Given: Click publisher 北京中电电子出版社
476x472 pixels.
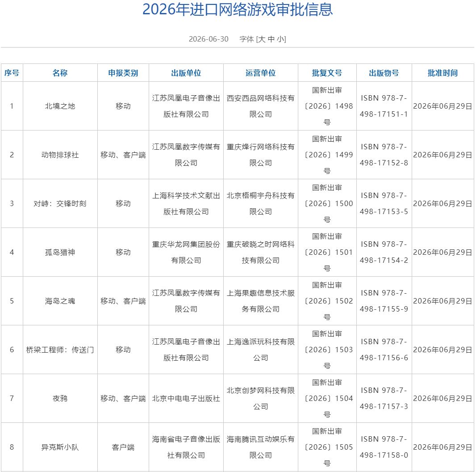Looking at the screenshot, I should pos(186,398).
